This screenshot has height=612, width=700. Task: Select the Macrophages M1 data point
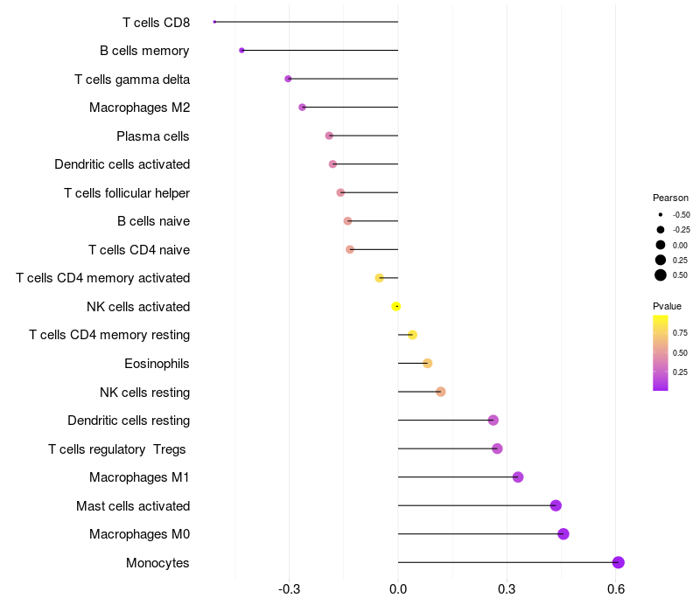(x=518, y=477)
